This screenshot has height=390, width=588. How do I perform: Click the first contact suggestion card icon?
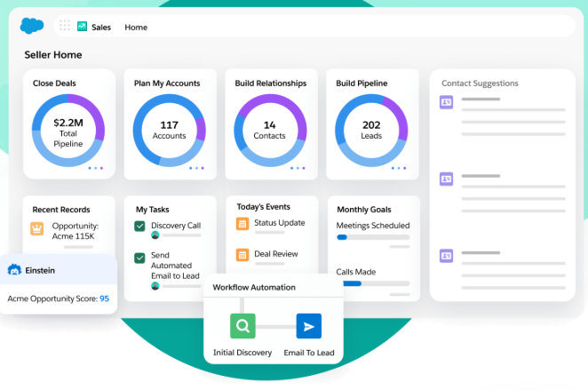(446, 102)
